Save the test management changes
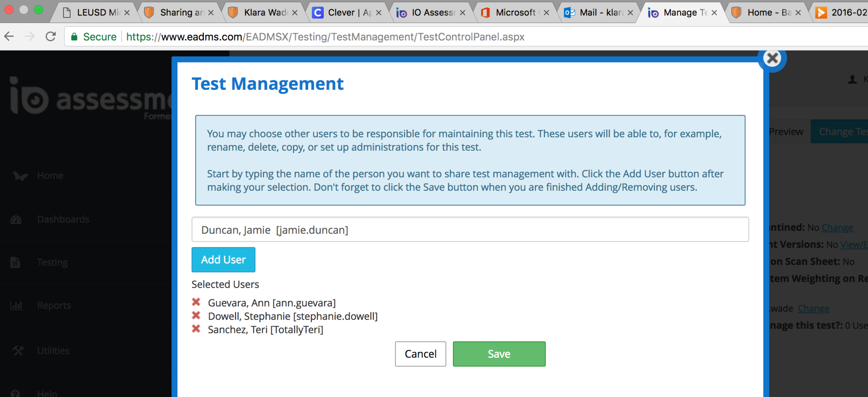The width and height of the screenshot is (868, 397). point(499,354)
